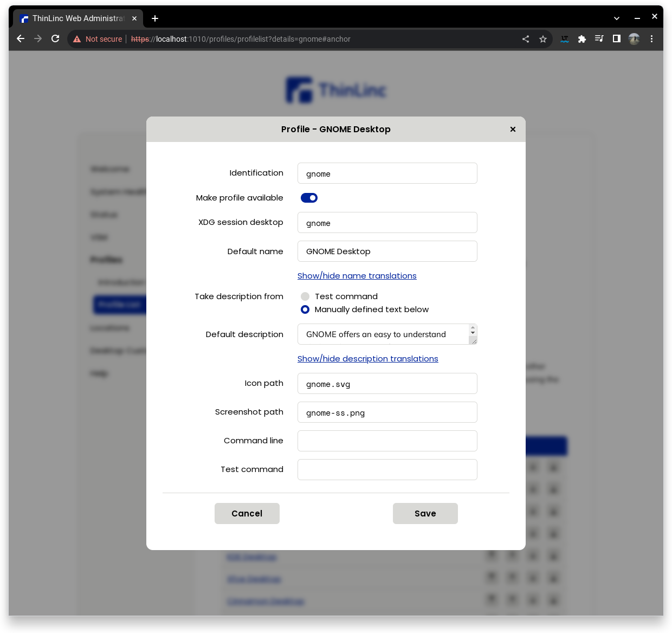Open the Chrome three-dot menu
The width and height of the screenshot is (672, 633).
point(651,39)
